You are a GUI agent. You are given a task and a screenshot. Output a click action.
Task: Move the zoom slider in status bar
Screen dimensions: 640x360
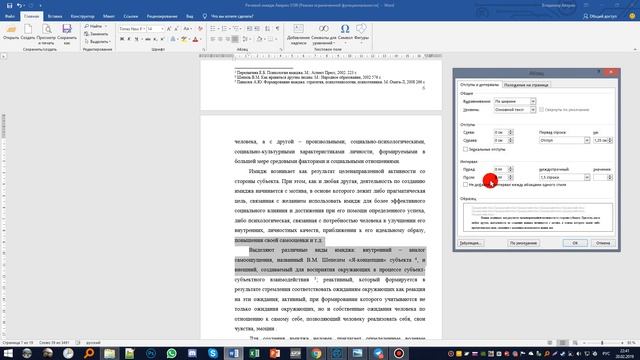pyautogui.click(x=602, y=343)
